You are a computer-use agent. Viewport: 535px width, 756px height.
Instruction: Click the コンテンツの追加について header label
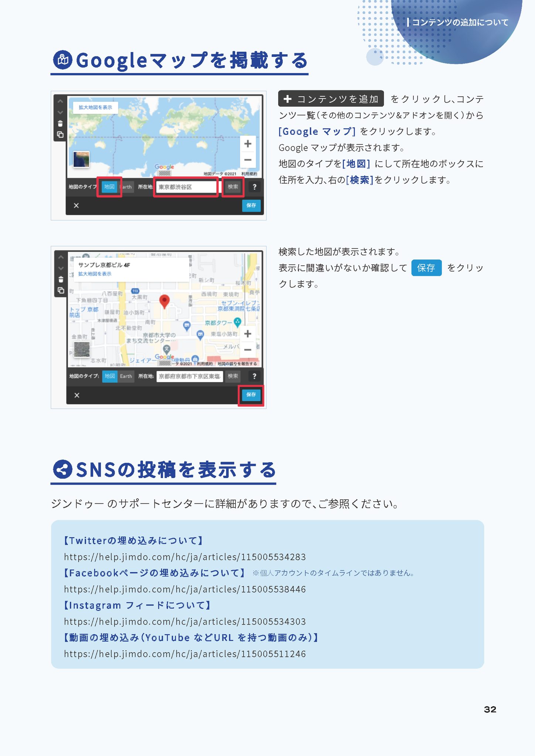pyautogui.click(x=460, y=23)
